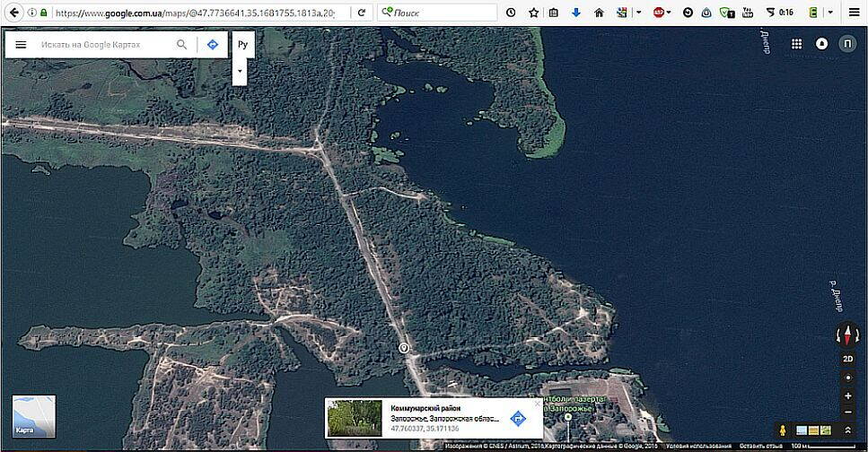Image resolution: width=868 pixels, height=452 pixels.
Task: Open the dropdown arrow below Ру
Action: [240, 70]
